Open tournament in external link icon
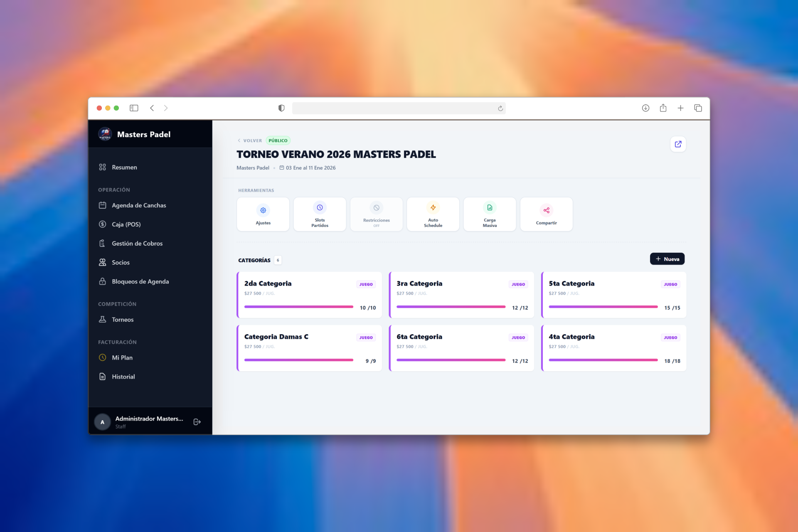Screen dimensions: 798x532 click(x=678, y=144)
